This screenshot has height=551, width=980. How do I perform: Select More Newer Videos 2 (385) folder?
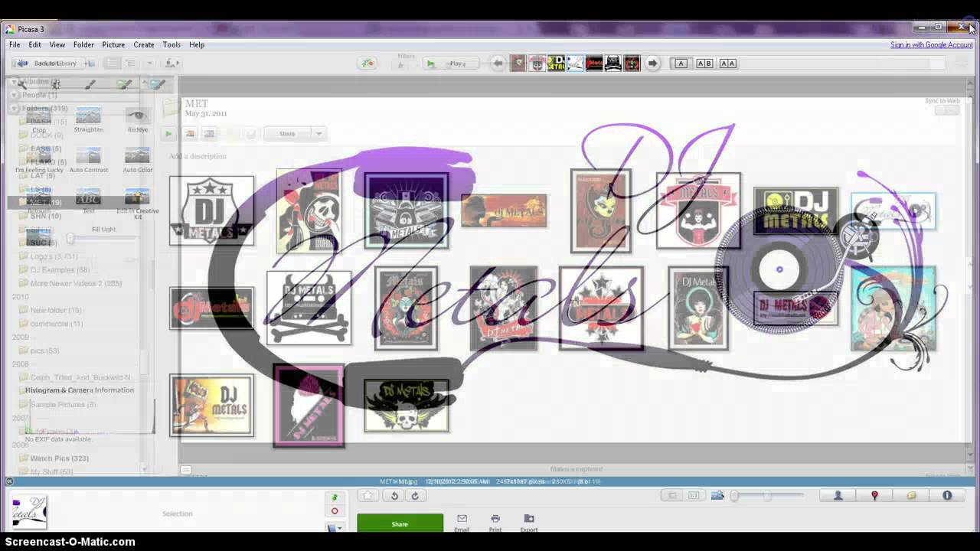pos(75,283)
